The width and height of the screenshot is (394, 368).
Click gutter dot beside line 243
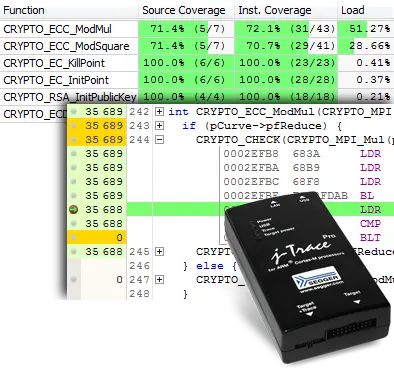(x=74, y=126)
